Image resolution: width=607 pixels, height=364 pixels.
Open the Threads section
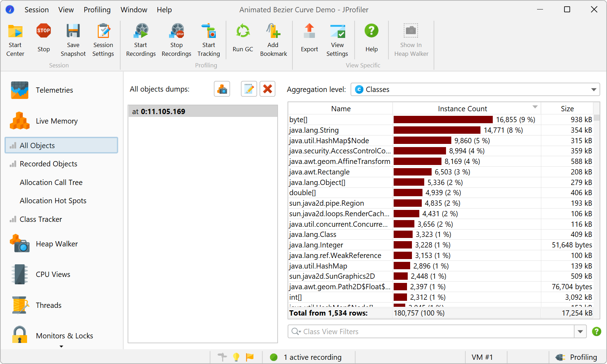tap(36, 305)
